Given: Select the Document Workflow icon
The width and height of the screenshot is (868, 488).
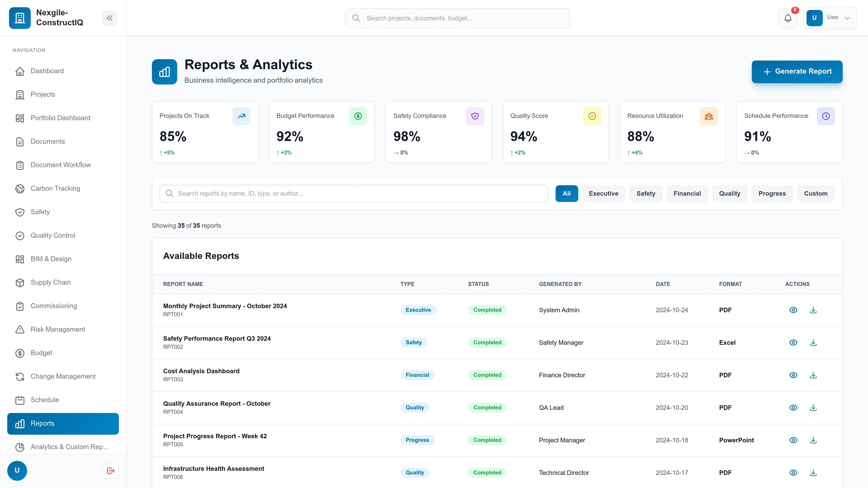Looking at the screenshot, I should pyautogui.click(x=19, y=165).
